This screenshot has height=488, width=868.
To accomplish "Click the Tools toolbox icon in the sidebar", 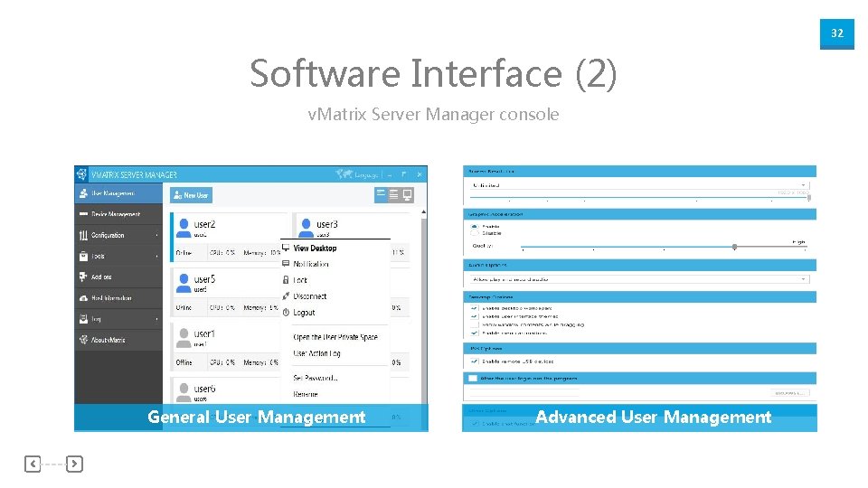I will (83, 256).
